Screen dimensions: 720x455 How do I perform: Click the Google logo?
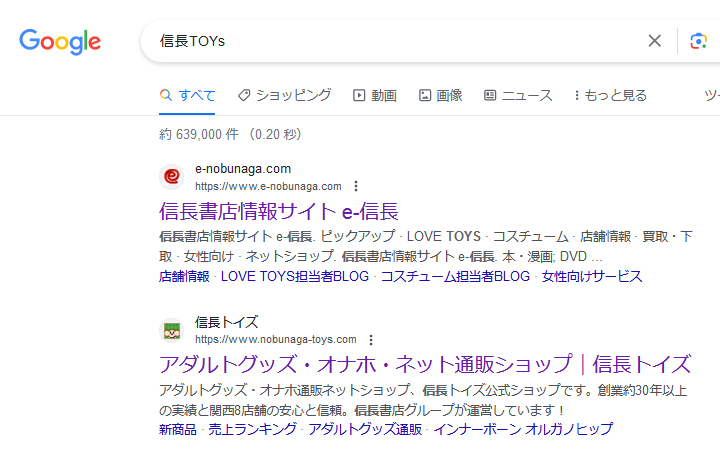60,42
